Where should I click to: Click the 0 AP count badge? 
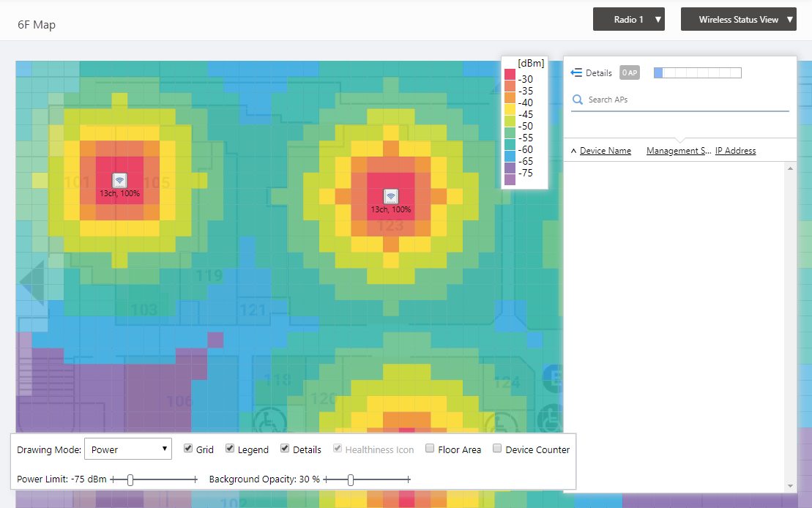click(630, 72)
